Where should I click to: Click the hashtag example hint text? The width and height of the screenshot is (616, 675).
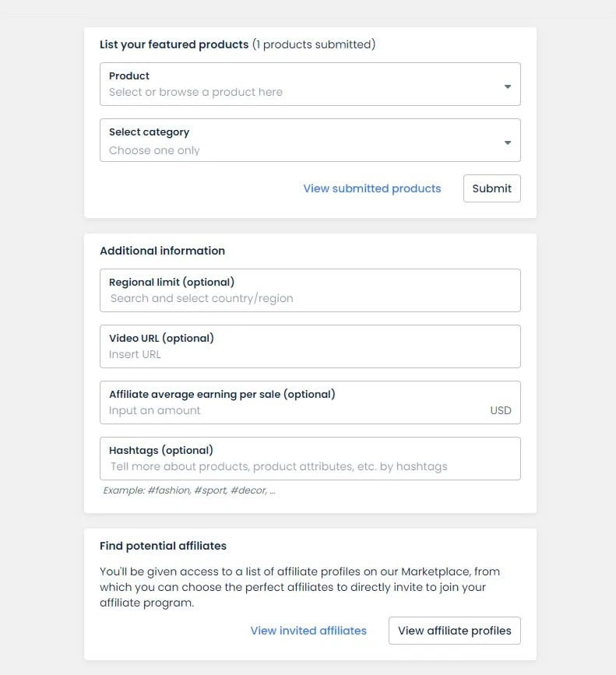[189, 490]
